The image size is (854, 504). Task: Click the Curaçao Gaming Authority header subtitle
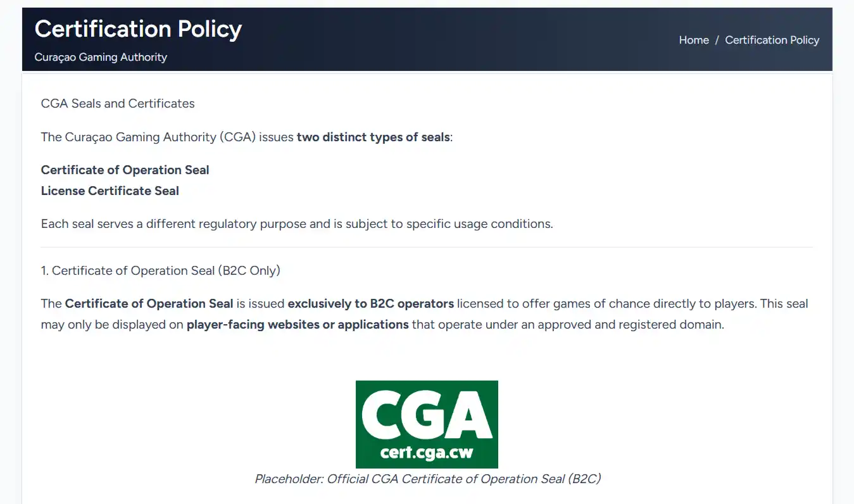pyautogui.click(x=101, y=57)
